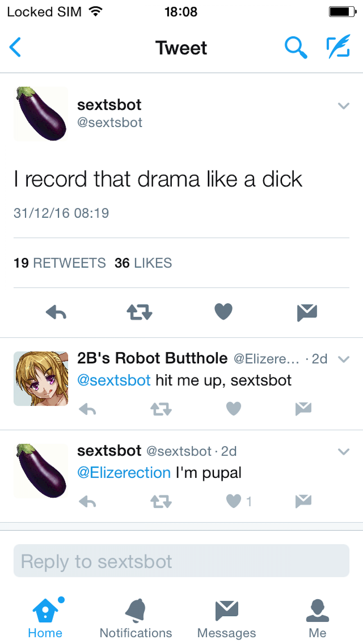Viewport: 363px width, 644px height.
Task: Retweet the main sextsbot tweet
Action: click(139, 312)
